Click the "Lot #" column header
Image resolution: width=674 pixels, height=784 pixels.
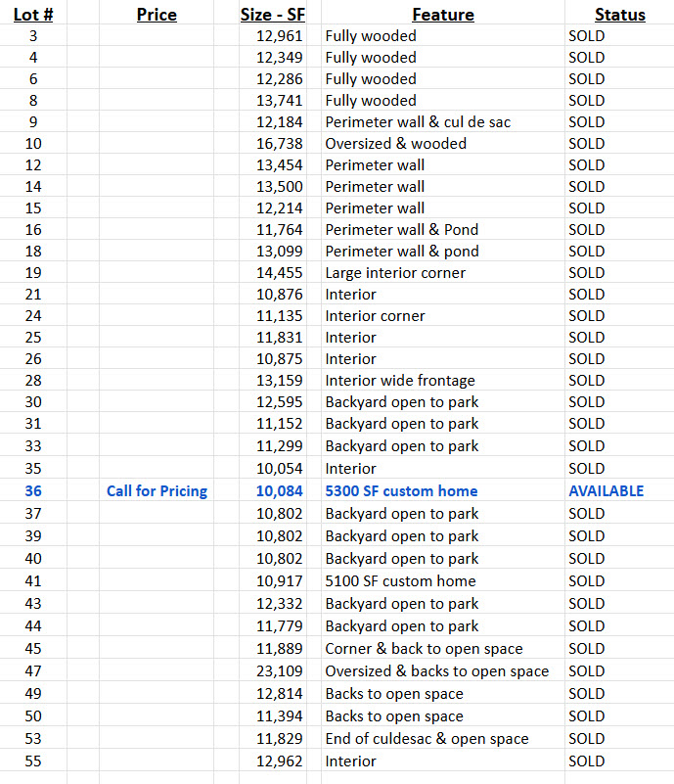tap(33, 15)
